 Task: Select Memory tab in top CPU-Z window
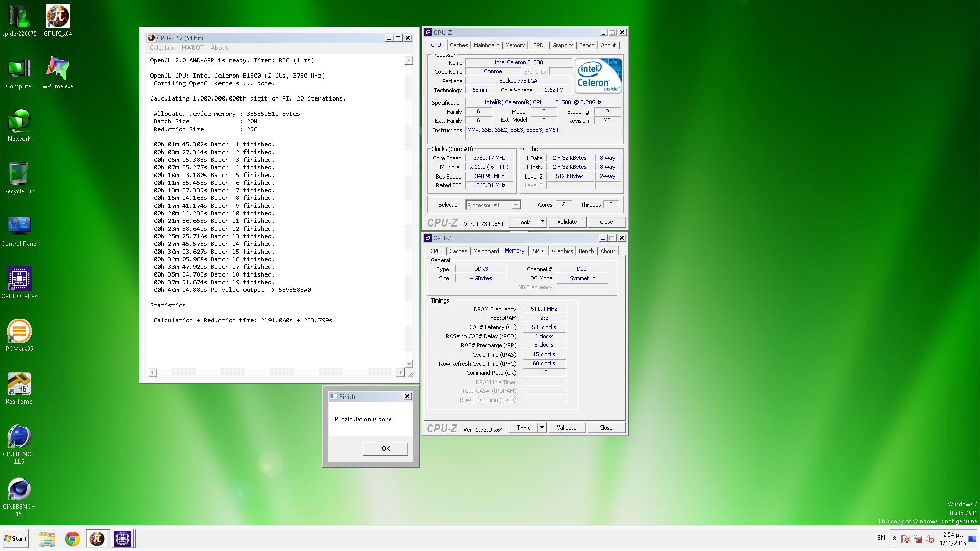click(515, 45)
